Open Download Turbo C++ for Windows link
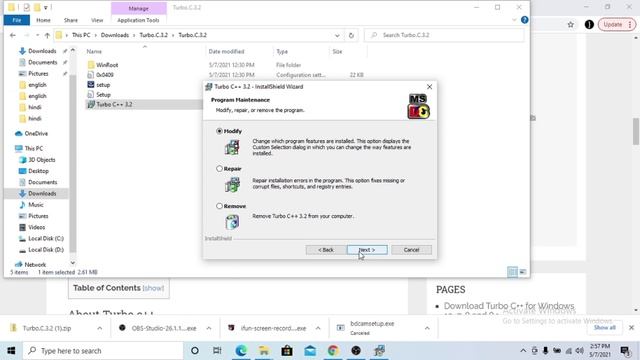640x360 pixels. 509,306
